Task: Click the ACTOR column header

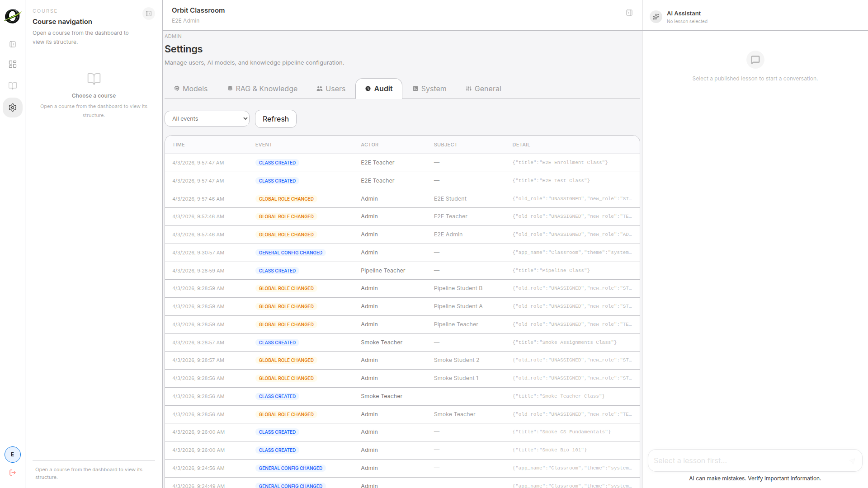Action: (370, 145)
